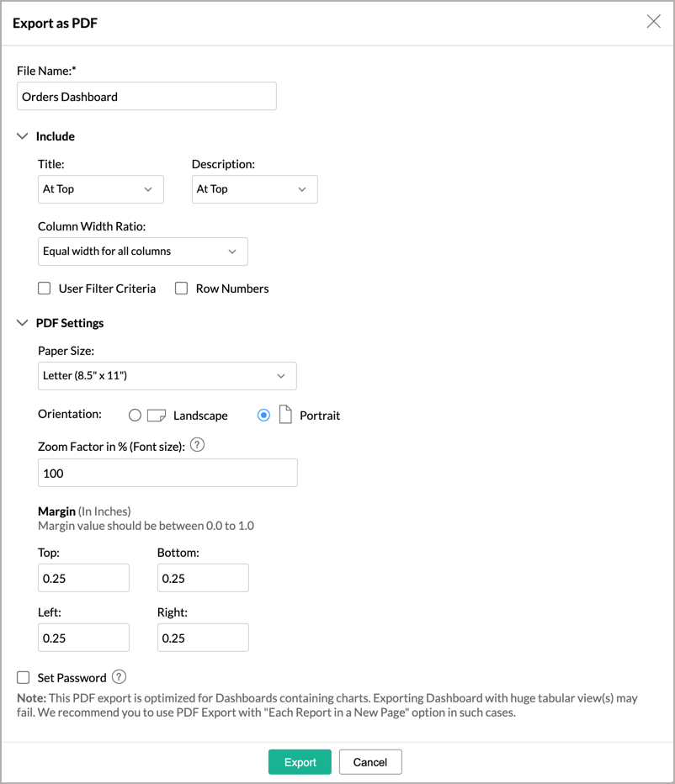Open the Column Width Ratio dropdown
The width and height of the screenshot is (675, 784).
click(142, 251)
